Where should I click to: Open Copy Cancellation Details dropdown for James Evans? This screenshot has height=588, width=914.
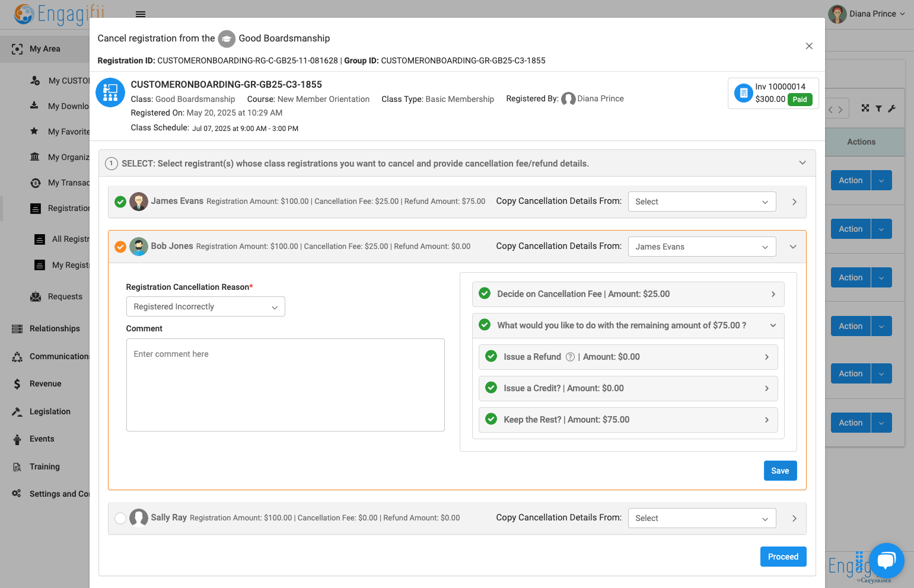tap(702, 202)
